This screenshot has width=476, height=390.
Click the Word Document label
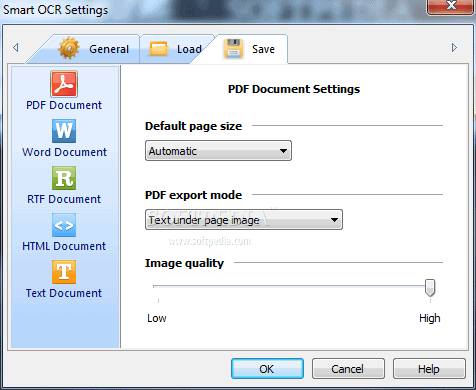coord(64,152)
